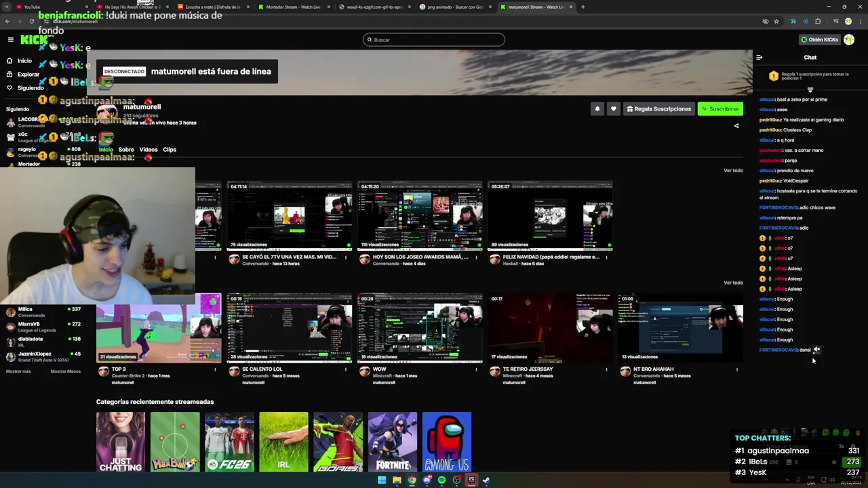Open options menu for TE RETIRO JEERSSAY clip
Viewport: 868px width, 488px height.
(606, 369)
